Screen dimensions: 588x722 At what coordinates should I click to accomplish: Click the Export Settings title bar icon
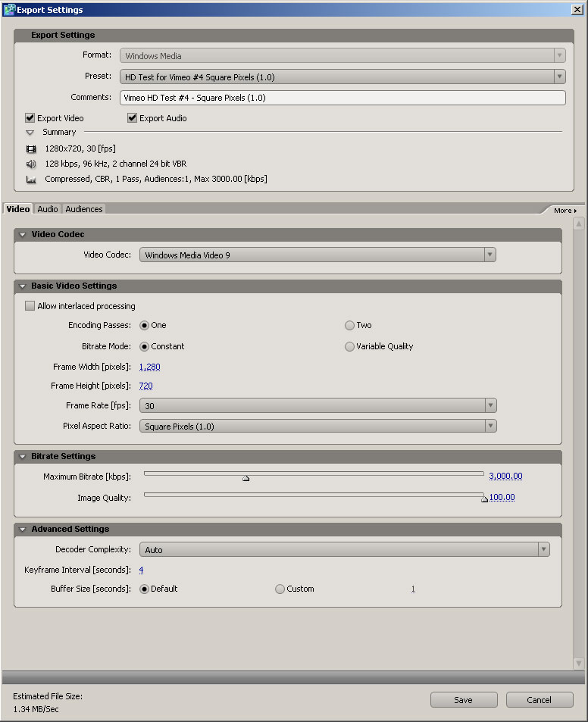pyautogui.click(x=9, y=10)
